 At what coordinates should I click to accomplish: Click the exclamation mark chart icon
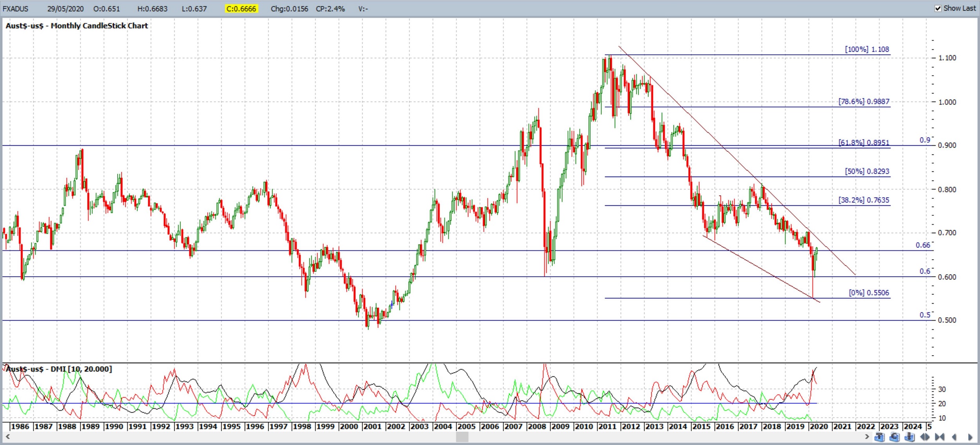[909, 437]
